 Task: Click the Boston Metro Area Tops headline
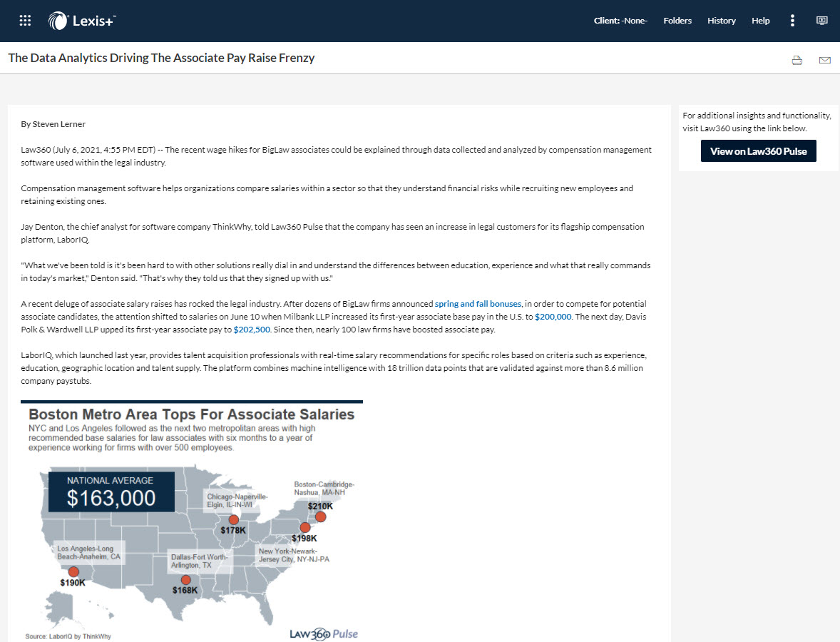pos(191,414)
